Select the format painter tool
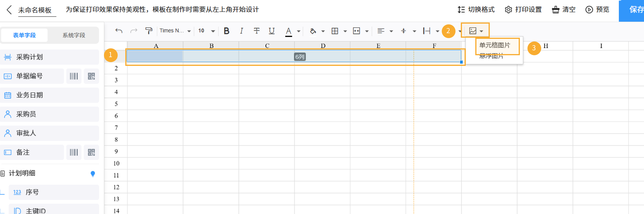The image size is (644, 214). coord(149,31)
